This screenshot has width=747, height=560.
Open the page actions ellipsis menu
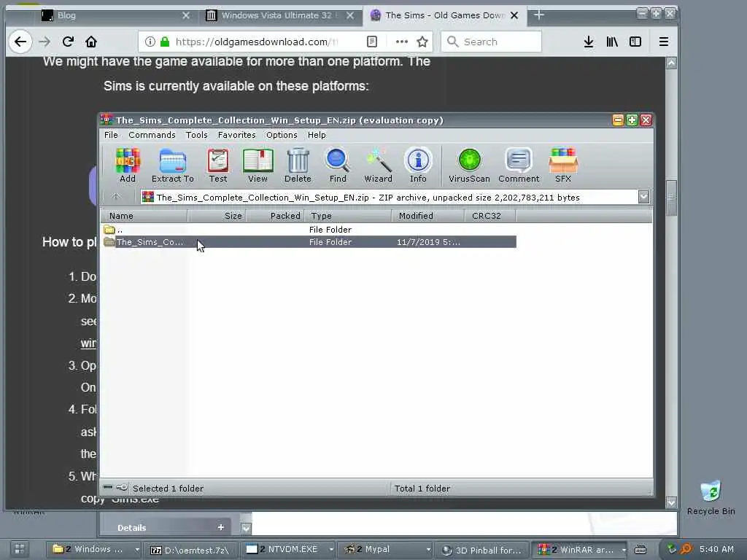[402, 42]
